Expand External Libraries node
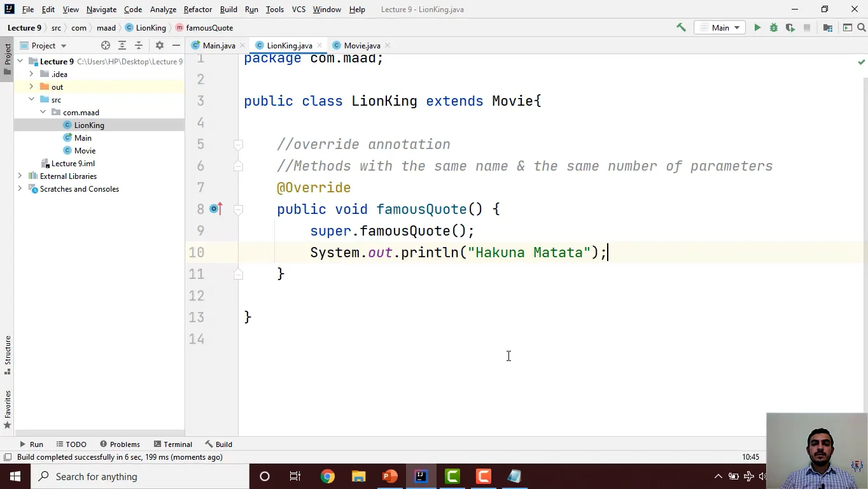Viewport: 868px width, 489px height. click(20, 176)
